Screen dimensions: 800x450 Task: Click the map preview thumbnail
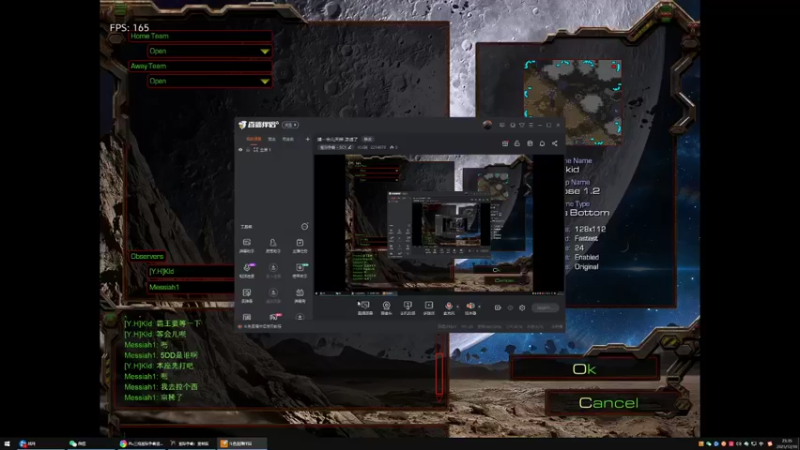[572, 103]
